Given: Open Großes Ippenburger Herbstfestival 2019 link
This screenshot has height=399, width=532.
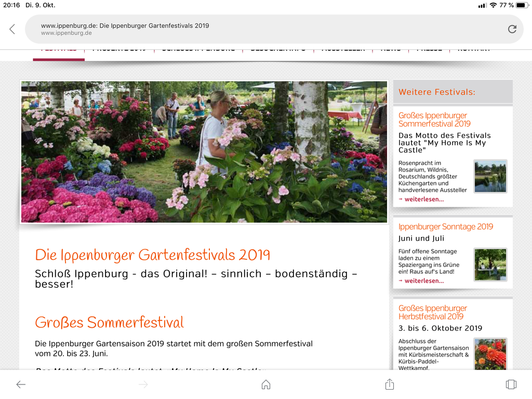Looking at the screenshot, I should pos(433,312).
